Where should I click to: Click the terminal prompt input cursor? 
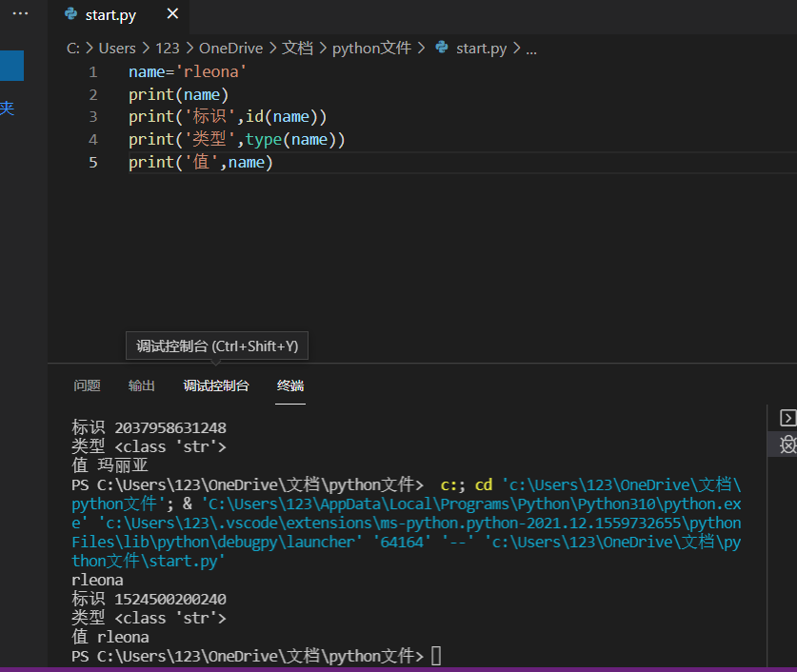[x=436, y=656]
